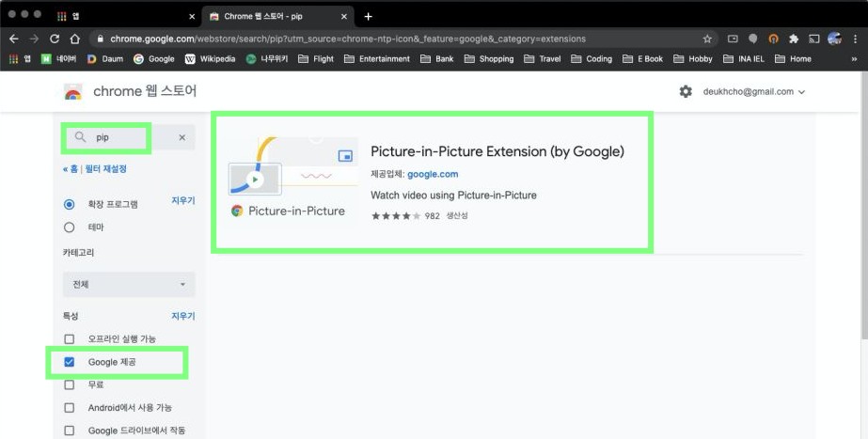Open the web store settings gear

tap(686, 91)
